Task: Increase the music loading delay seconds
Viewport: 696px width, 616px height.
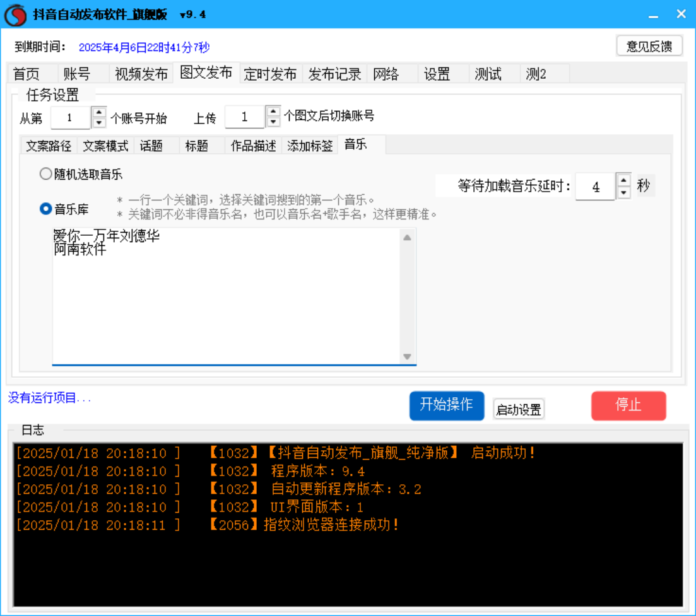Action: tap(623, 180)
